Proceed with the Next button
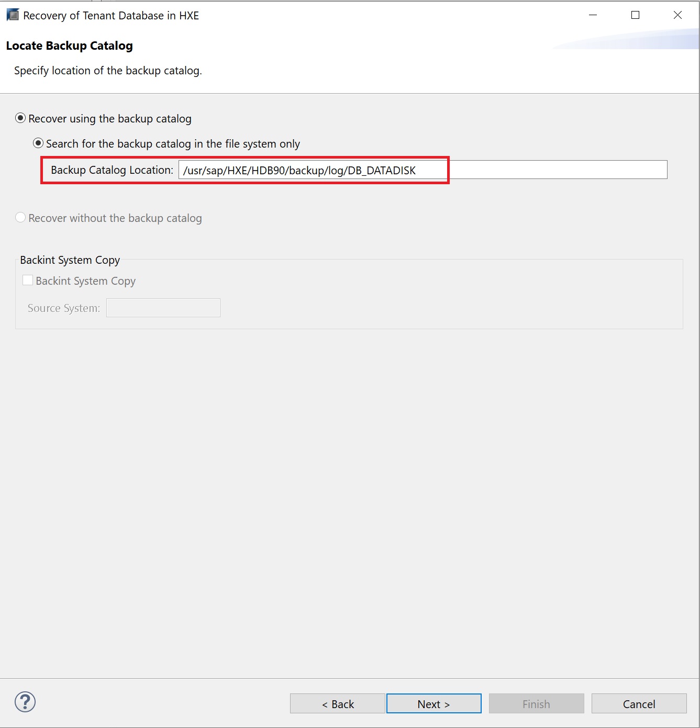Screen dimensions: 700x728 434,704
